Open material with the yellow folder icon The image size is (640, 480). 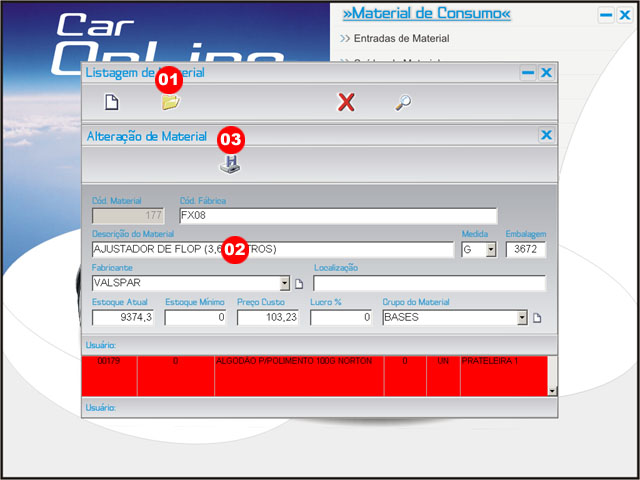coord(171,102)
